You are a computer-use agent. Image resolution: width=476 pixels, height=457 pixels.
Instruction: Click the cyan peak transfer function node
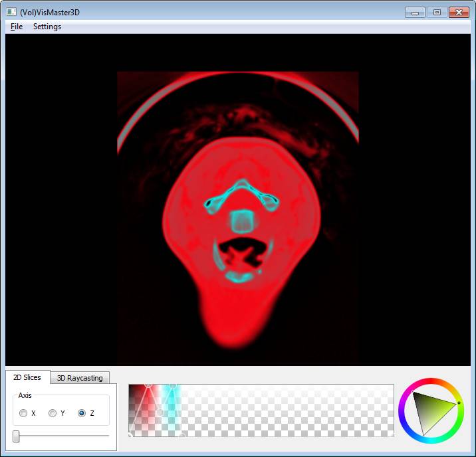173,385
